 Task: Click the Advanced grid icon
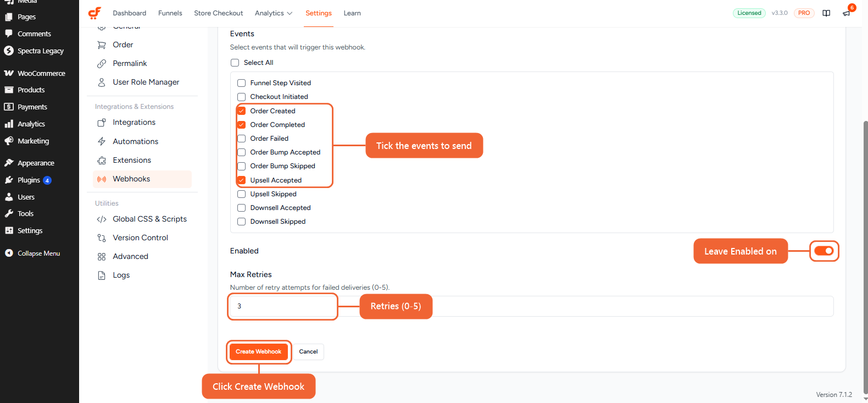click(102, 257)
